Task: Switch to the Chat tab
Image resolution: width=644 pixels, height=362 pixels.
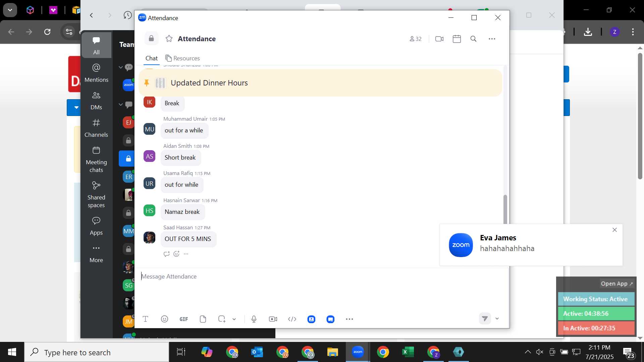Action: 152,58
